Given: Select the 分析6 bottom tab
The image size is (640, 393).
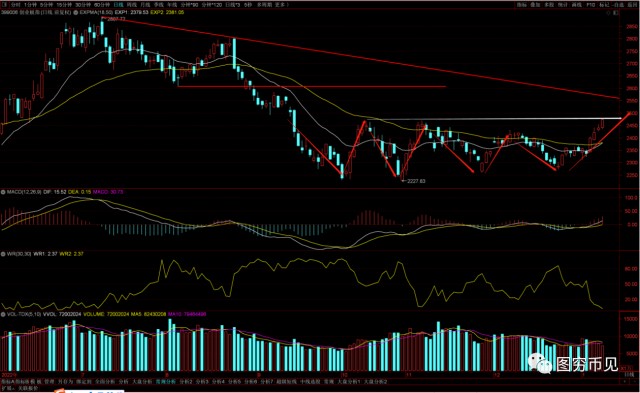Looking at the screenshot, I should pyautogui.click(x=250, y=382).
